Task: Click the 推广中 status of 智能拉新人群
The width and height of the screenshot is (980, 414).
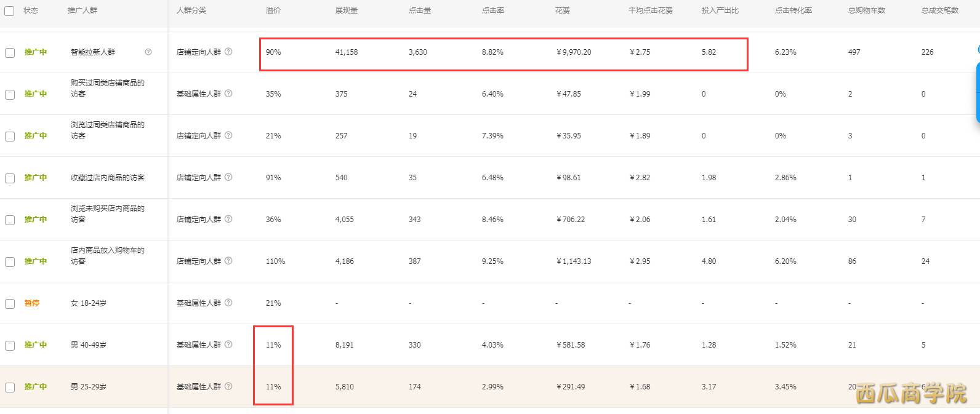Action: (36, 52)
